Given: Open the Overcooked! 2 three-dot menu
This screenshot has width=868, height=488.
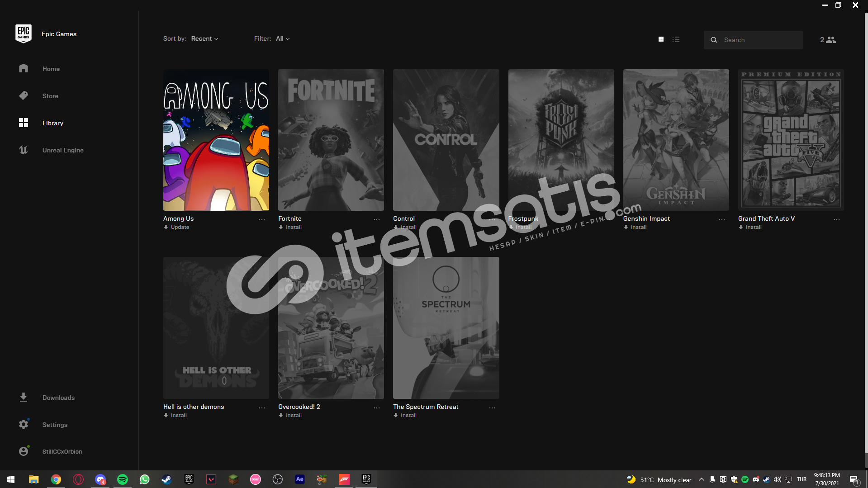Looking at the screenshot, I should point(377,408).
